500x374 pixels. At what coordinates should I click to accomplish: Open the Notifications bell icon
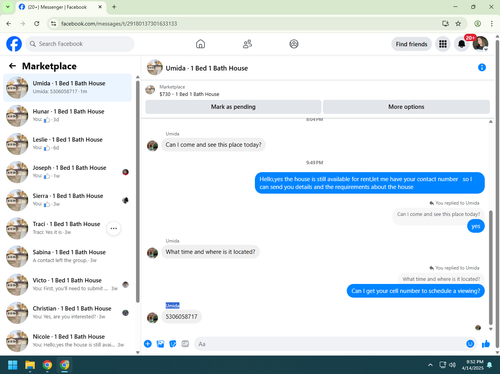click(x=461, y=44)
